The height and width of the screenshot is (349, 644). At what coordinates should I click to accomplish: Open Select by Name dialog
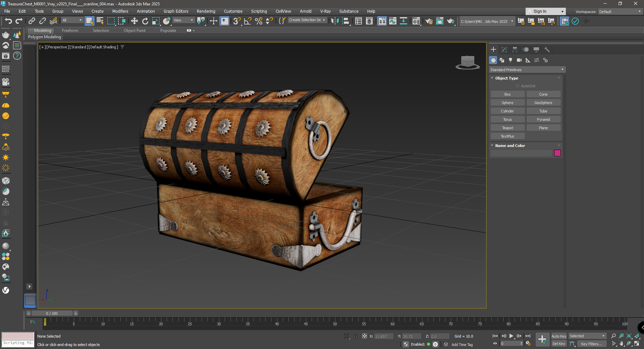pyautogui.click(x=100, y=21)
